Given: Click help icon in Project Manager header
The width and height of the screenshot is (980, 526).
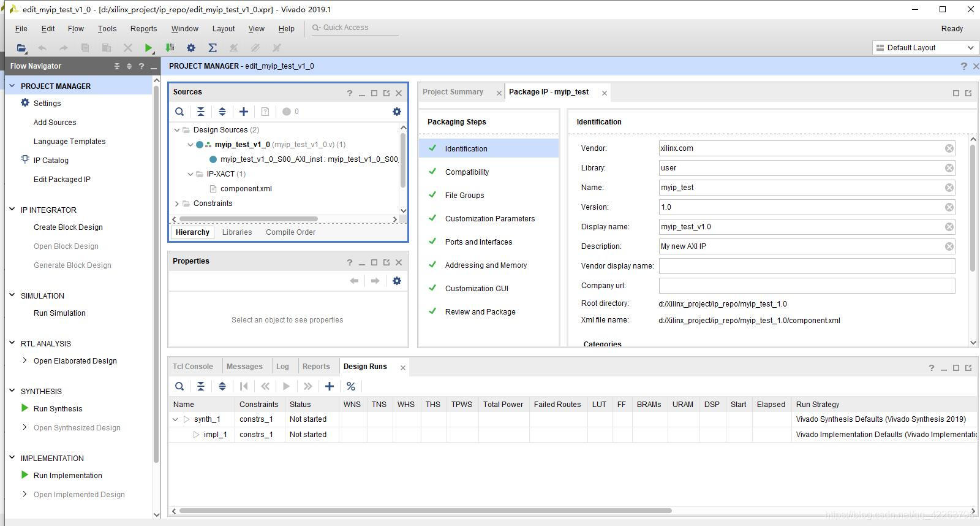Looking at the screenshot, I should click(x=964, y=66).
